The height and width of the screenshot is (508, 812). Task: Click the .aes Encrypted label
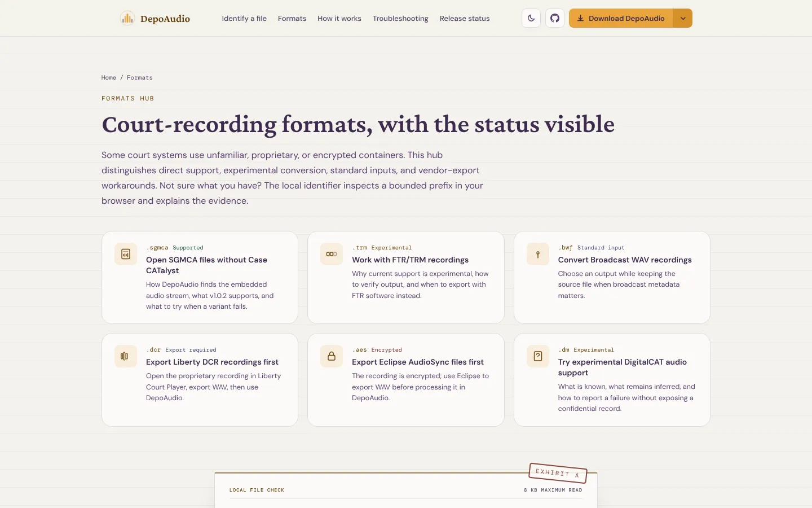coord(377,350)
